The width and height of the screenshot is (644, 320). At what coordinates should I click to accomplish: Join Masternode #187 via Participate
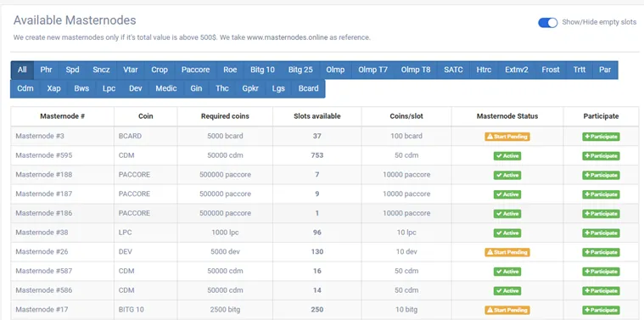coord(601,194)
